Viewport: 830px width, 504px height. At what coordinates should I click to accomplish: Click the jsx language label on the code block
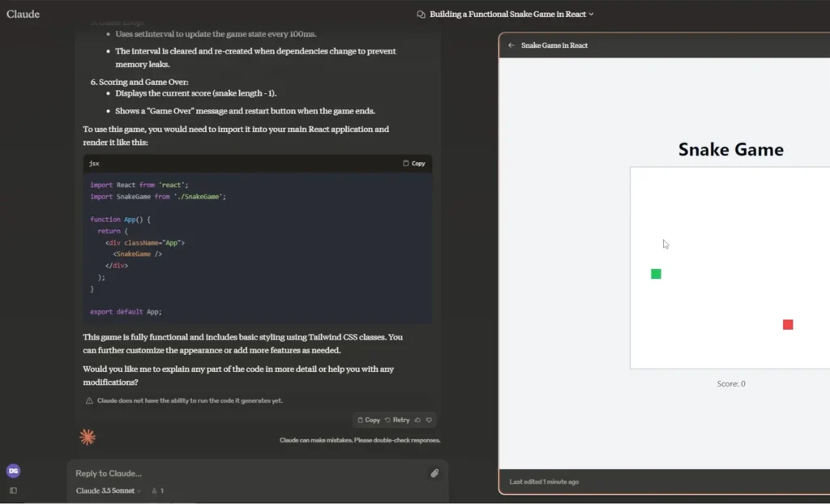(x=94, y=164)
